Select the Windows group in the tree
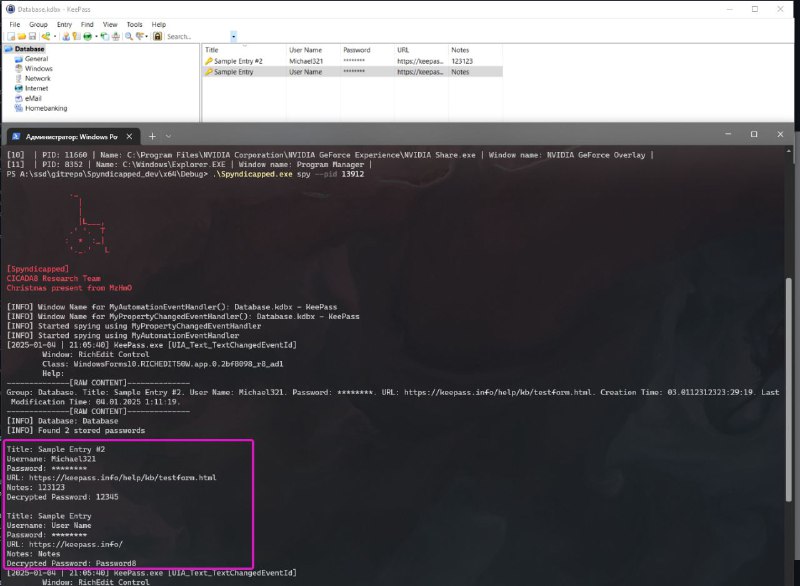Screen dimensions: 800x586 [39, 68]
